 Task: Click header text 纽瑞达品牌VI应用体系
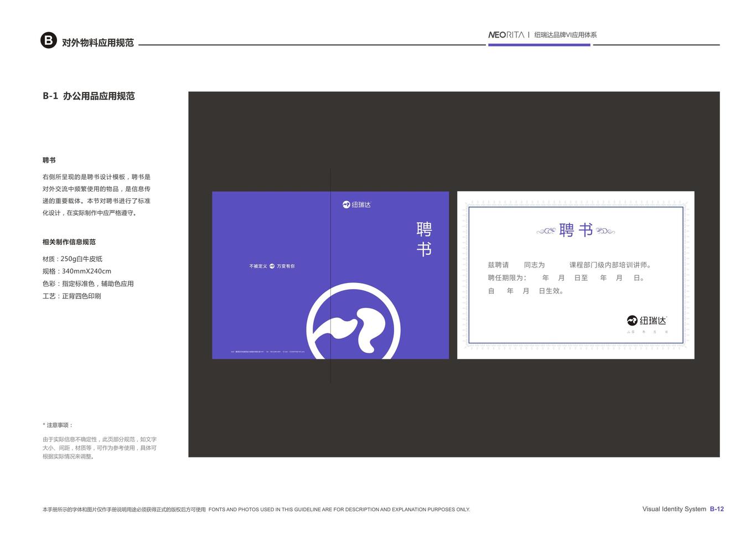click(x=566, y=35)
